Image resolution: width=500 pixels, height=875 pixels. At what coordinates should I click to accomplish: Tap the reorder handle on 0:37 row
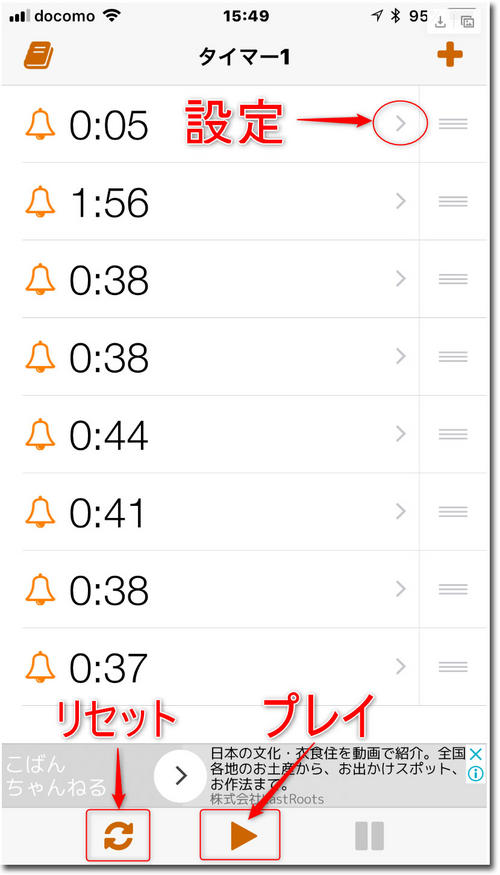pyautogui.click(x=453, y=666)
